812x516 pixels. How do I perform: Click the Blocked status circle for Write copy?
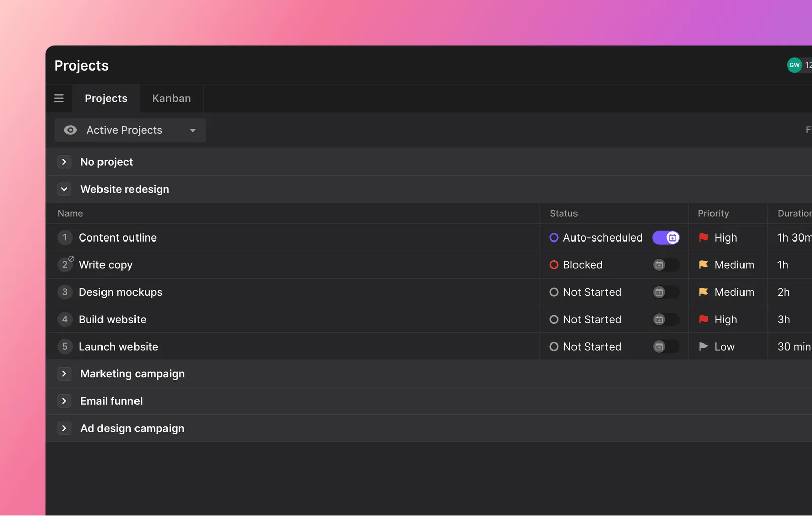pyautogui.click(x=554, y=265)
